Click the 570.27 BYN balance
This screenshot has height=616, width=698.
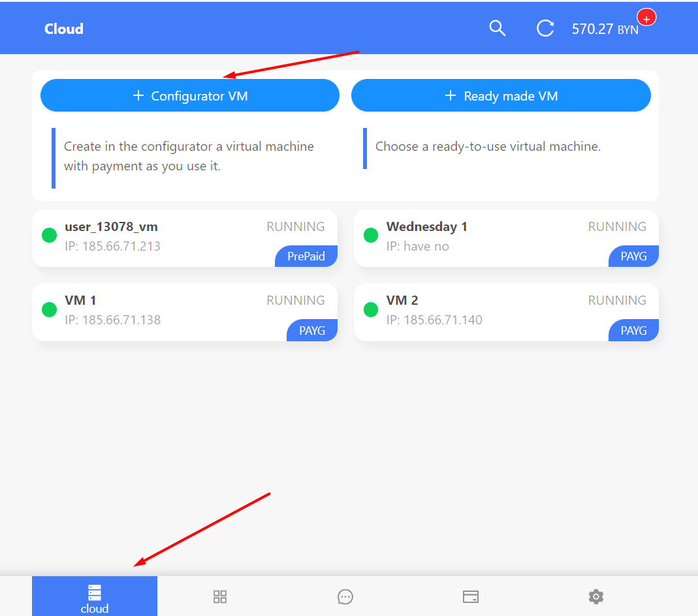[x=605, y=29]
